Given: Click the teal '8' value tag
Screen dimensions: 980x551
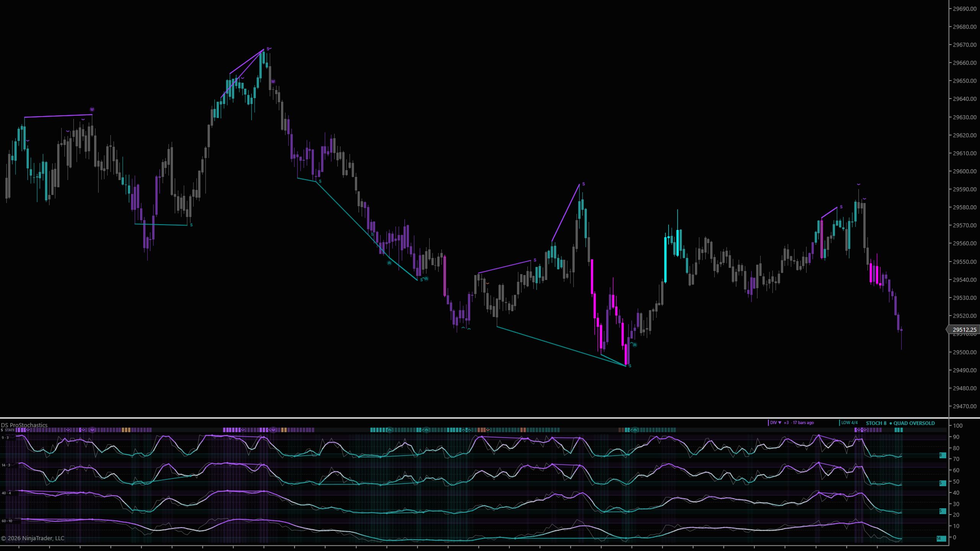Looking at the screenshot, I should 942,455.
